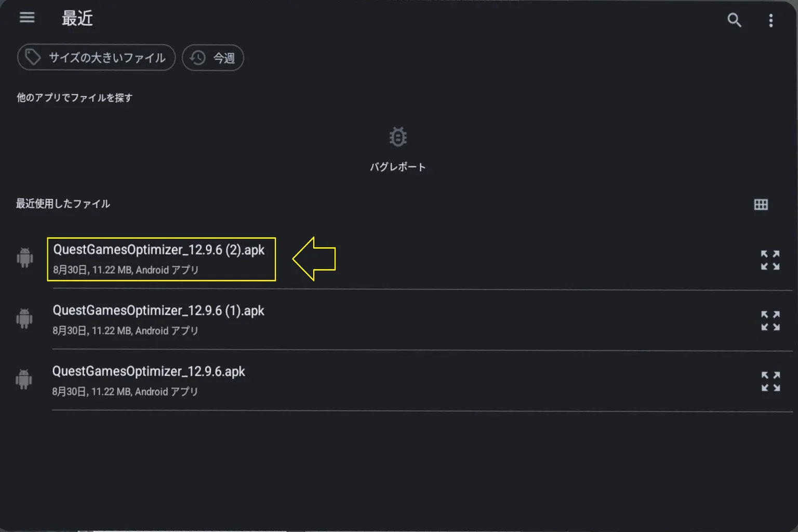Click the clock icon inside the 今週 chip
This screenshot has width=798, height=532.
197,58
